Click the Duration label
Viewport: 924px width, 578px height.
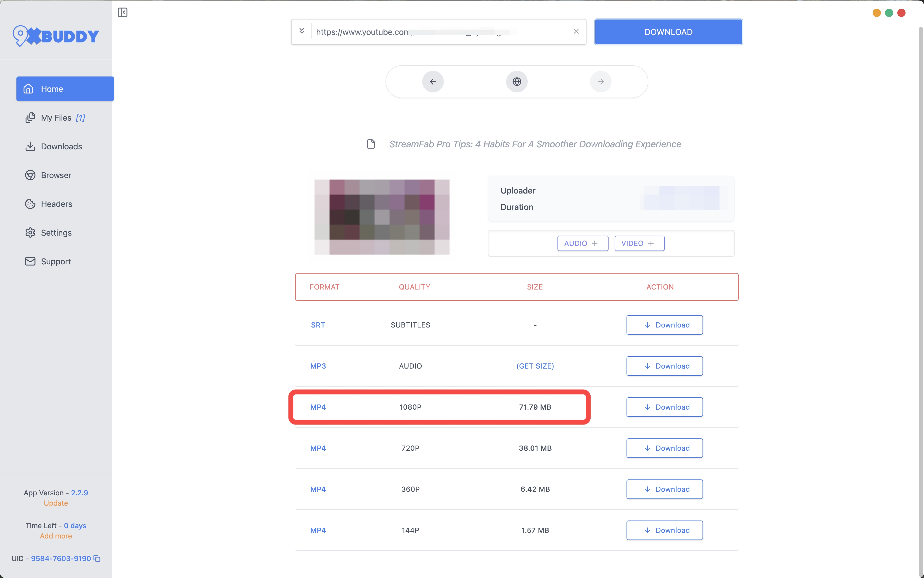[x=516, y=207]
